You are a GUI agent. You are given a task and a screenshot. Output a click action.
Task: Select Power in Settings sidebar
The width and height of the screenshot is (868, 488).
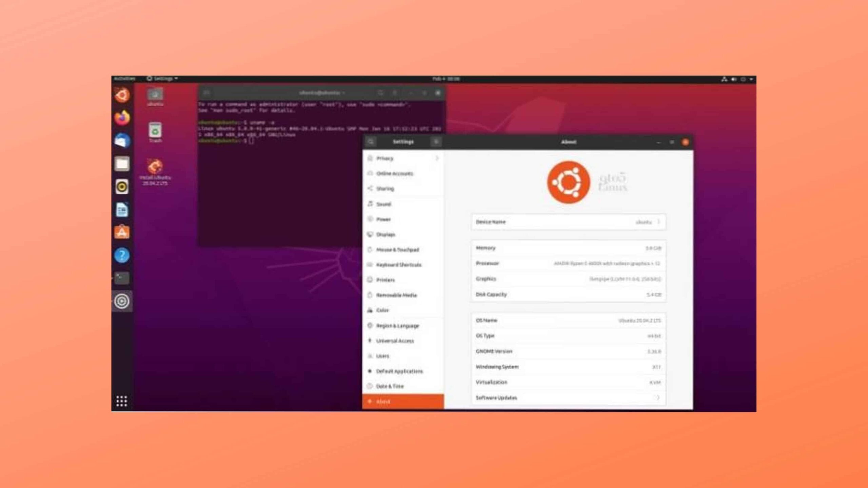point(403,219)
